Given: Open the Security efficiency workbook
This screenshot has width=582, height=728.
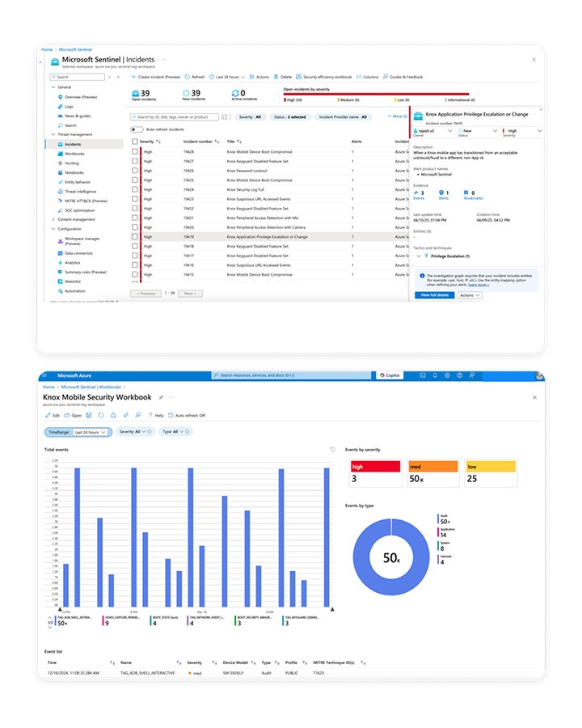Looking at the screenshot, I should tap(324, 77).
